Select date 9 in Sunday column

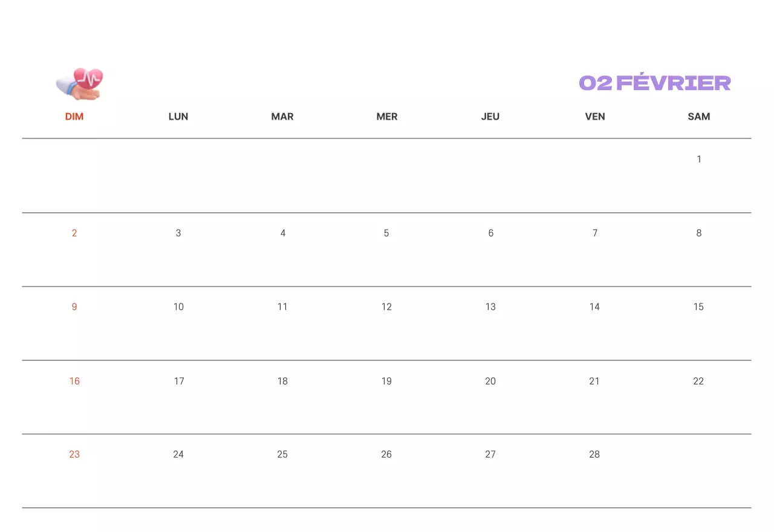click(x=74, y=307)
